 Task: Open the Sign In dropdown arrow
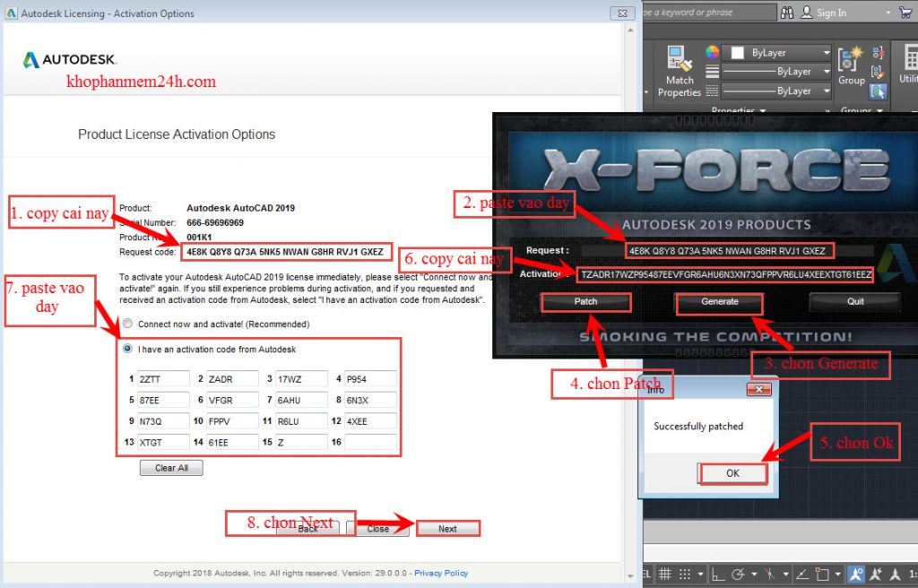(x=888, y=13)
